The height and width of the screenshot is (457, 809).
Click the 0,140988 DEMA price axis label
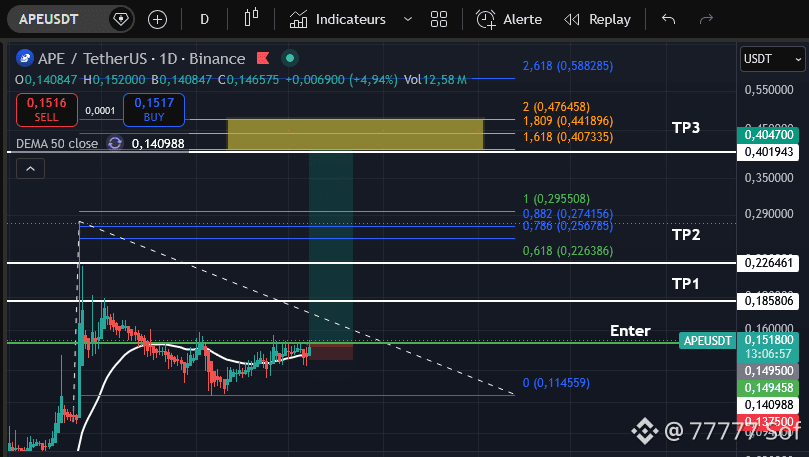(x=768, y=405)
